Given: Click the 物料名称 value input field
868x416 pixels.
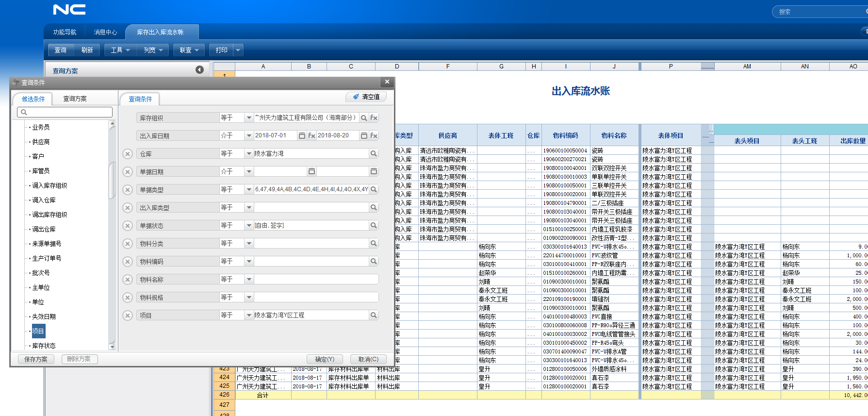Looking at the screenshot, I should (316, 279).
